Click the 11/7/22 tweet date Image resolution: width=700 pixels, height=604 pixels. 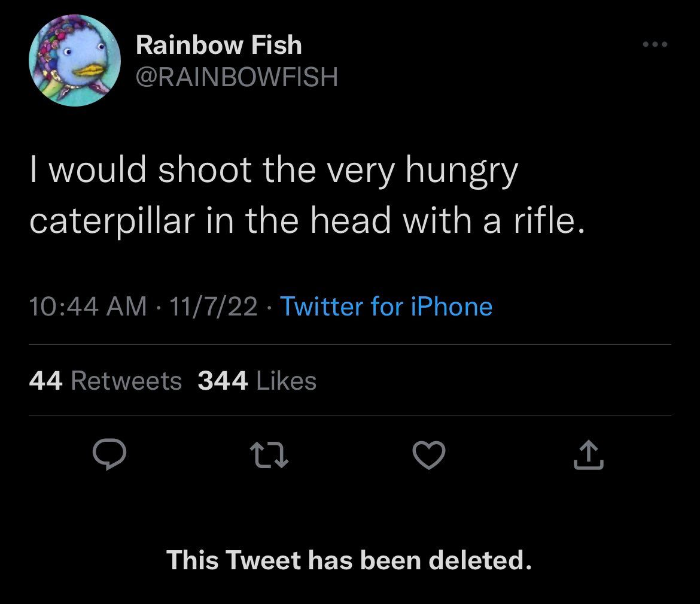pos(214,306)
